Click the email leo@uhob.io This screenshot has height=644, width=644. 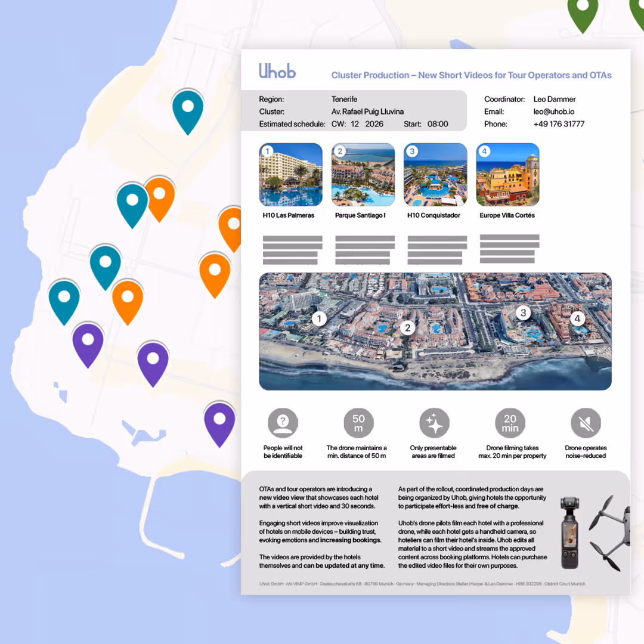pyautogui.click(x=553, y=112)
